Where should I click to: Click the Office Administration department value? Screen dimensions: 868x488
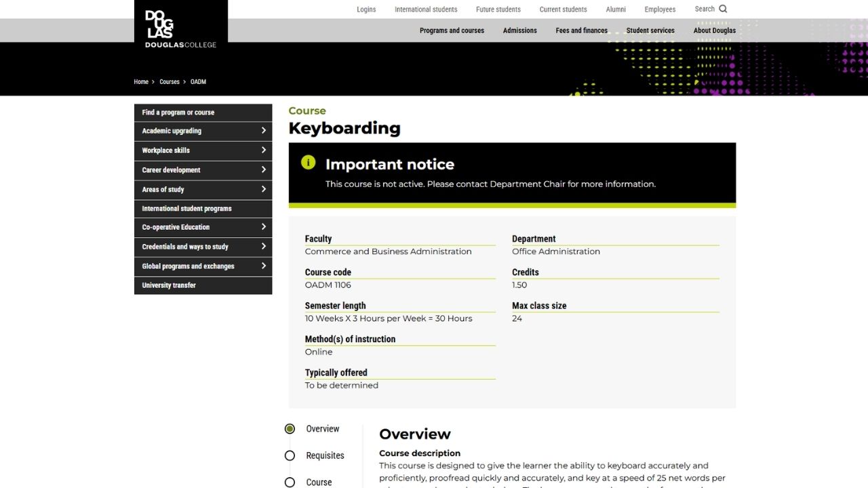tap(556, 251)
